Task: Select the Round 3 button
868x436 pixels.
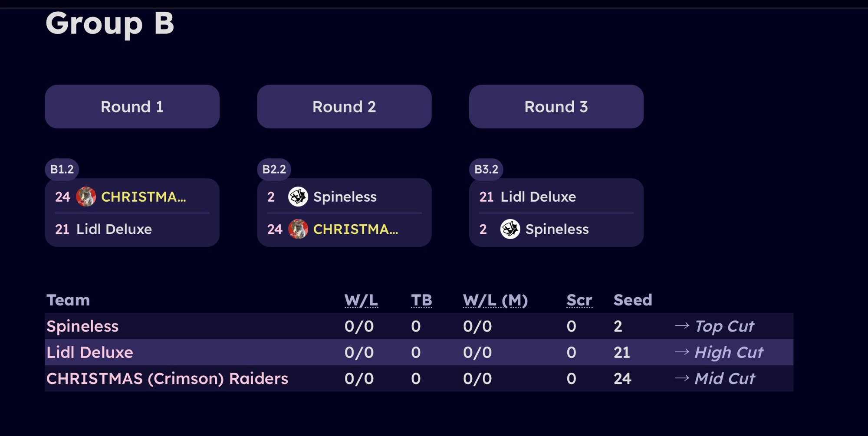Action: coord(556,107)
